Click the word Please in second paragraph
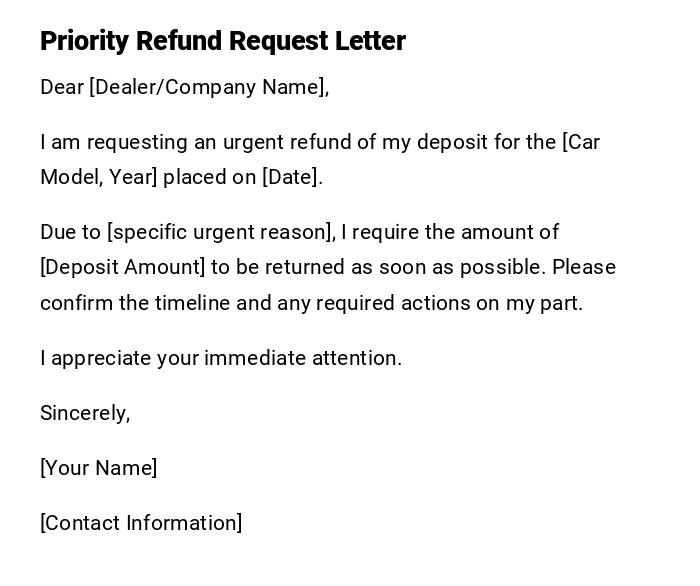700x586 pixels. click(584, 267)
